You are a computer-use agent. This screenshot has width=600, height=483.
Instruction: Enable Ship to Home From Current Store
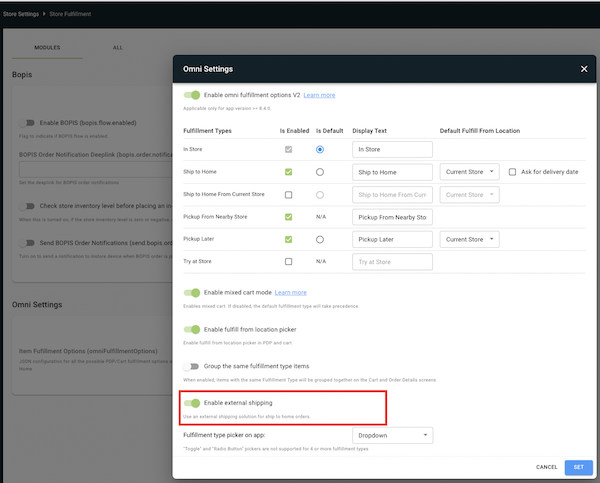tap(289, 195)
